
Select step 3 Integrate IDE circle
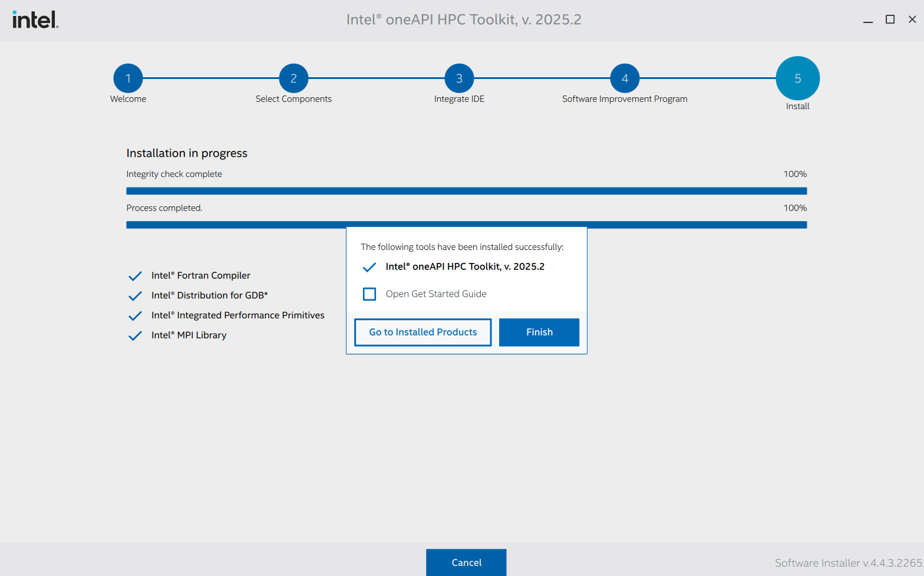tap(459, 78)
